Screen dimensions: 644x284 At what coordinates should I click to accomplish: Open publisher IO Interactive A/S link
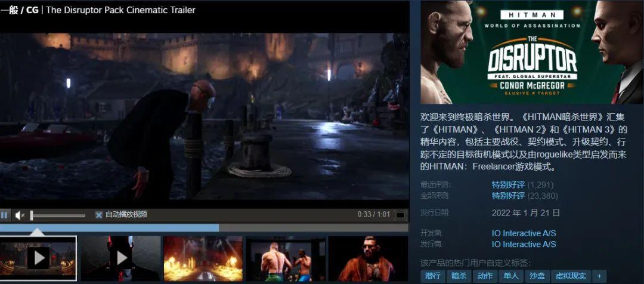pyautogui.click(x=524, y=244)
